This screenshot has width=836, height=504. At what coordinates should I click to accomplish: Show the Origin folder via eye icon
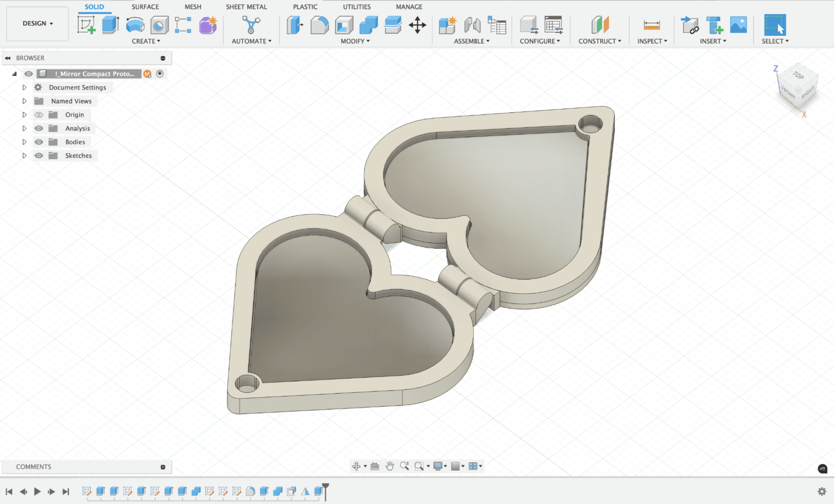tap(39, 115)
